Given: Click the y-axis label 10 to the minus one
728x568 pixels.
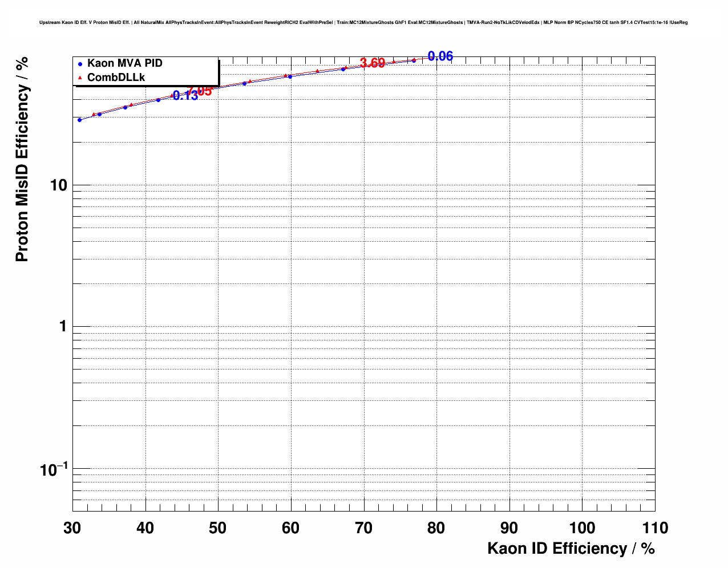Looking at the screenshot, I should coord(54,470).
